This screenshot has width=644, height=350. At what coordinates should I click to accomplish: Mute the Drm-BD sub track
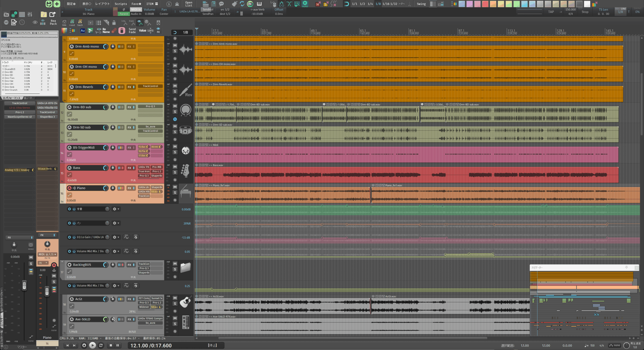[175, 106]
